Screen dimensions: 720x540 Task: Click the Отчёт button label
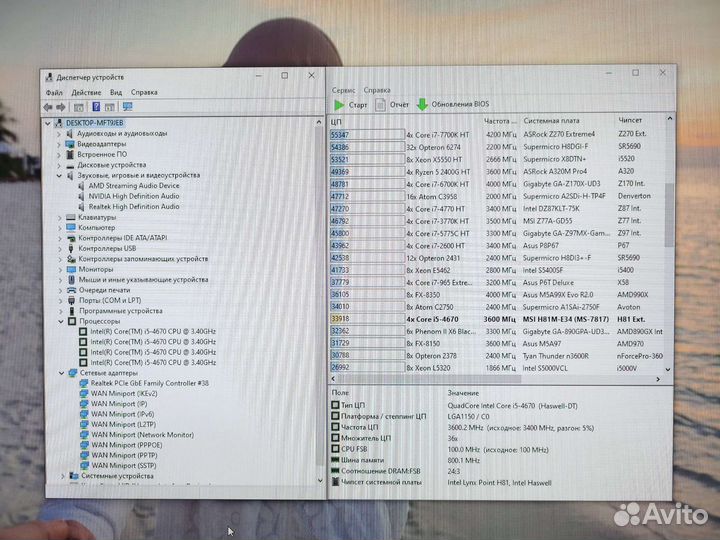(399, 105)
